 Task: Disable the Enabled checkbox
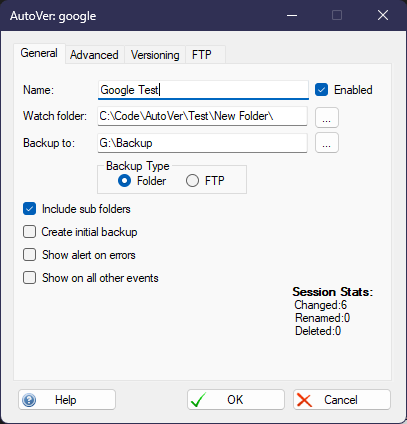[321, 90]
